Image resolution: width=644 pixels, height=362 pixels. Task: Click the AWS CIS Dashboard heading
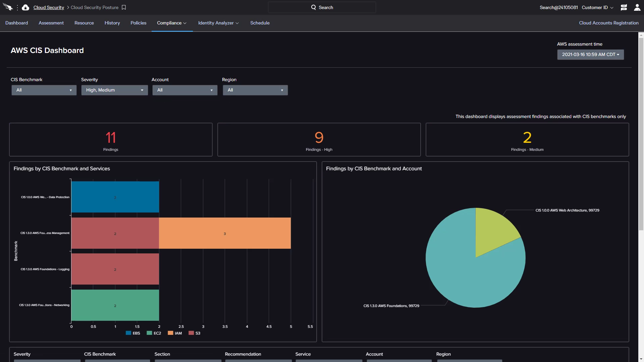(x=47, y=51)
